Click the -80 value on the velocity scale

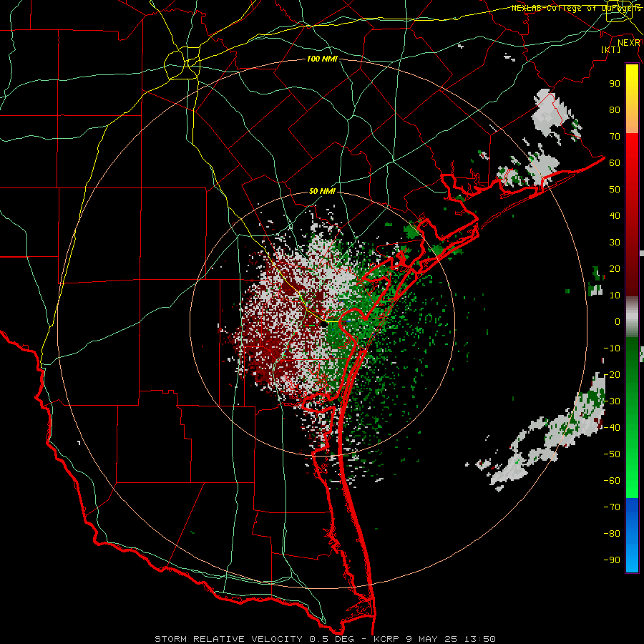[612, 534]
